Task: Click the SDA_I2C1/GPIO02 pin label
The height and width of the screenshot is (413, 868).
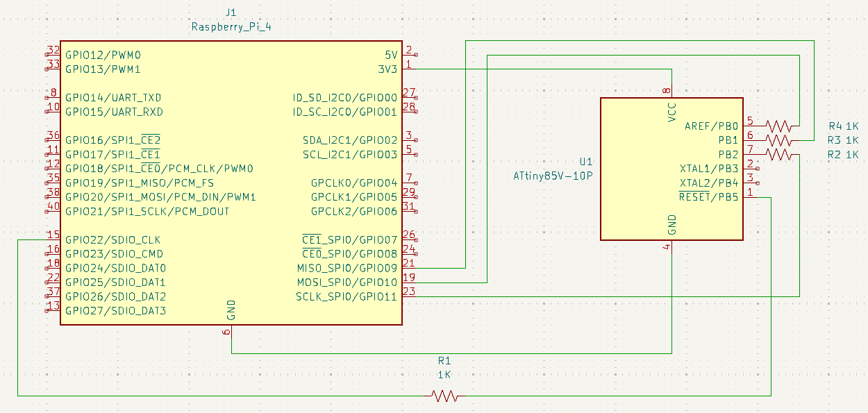Action: tap(350, 140)
